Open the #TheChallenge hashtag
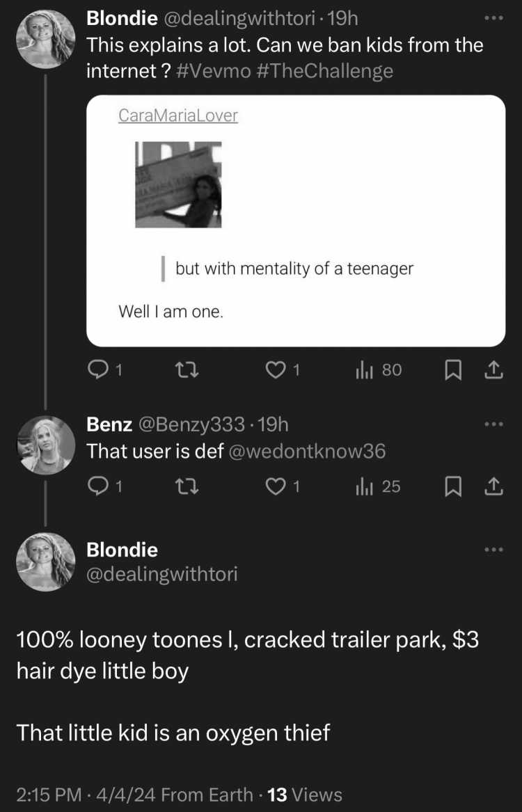Screen dimensions: 522x812 tap(324, 70)
